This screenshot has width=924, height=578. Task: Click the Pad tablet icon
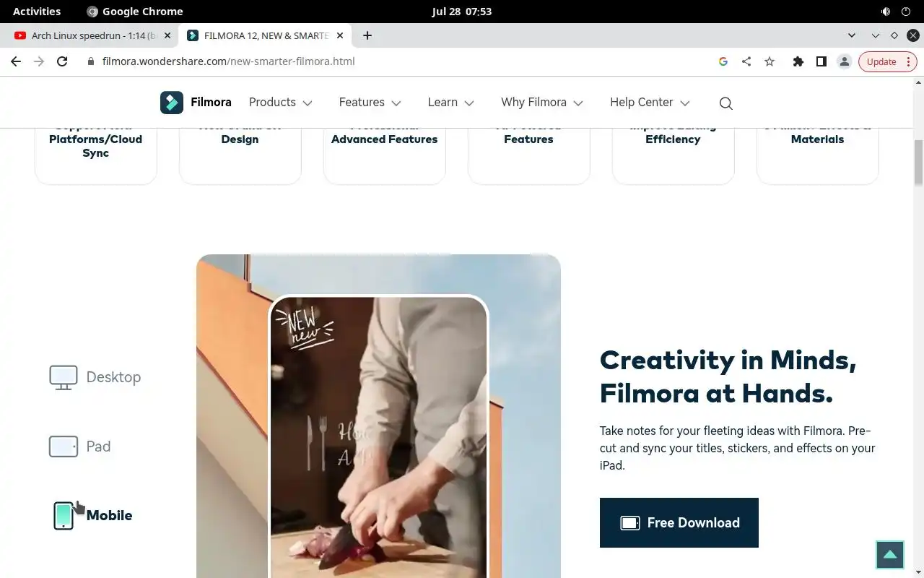64,447
